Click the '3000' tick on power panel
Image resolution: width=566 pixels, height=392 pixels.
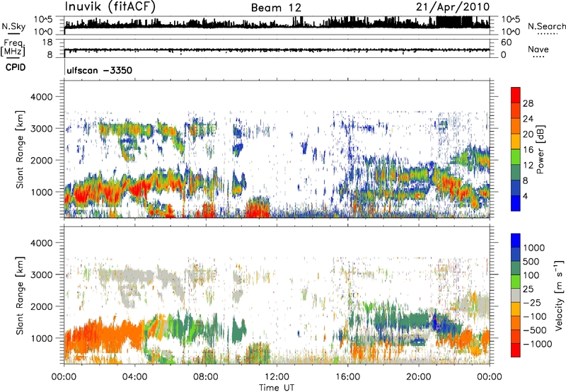[x=41, y=129]
